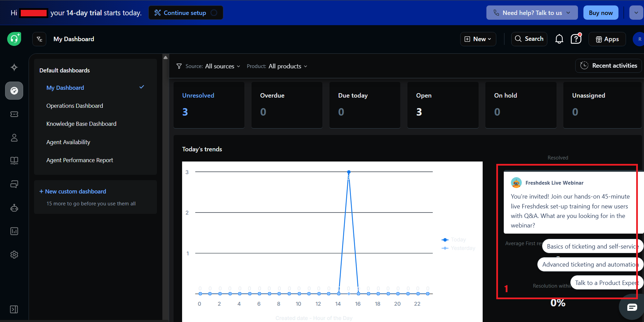This screenshot has width=644, height=322.
Task: Click the Continue setup button
Action: tap(186, 13)
